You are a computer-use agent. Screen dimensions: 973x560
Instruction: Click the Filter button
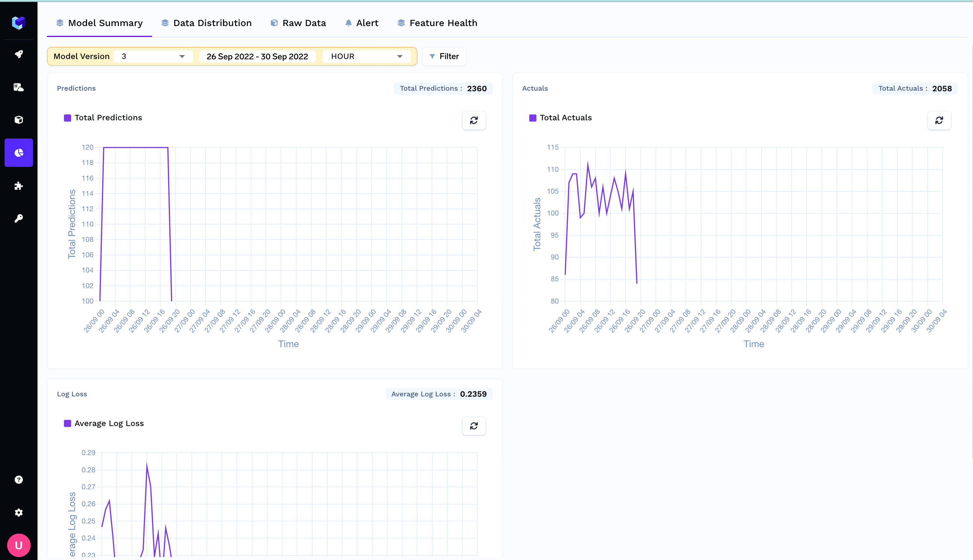tap(444, 56)
